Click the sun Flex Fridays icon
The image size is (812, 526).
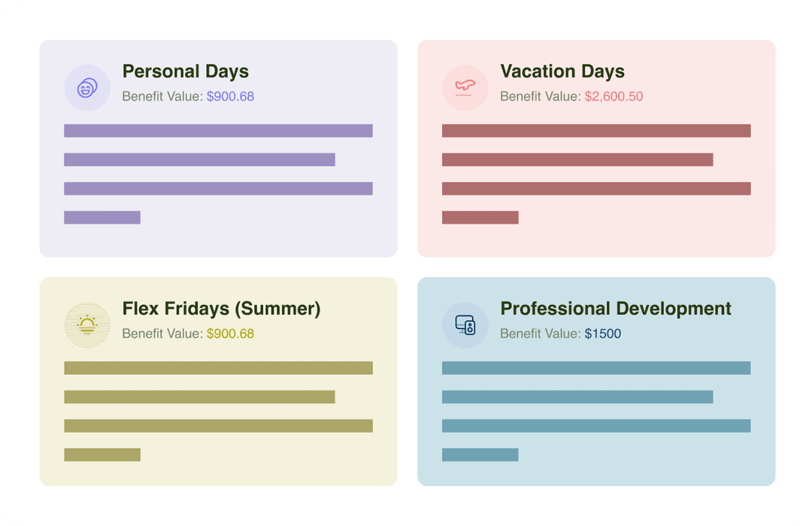tap(87, 325)
